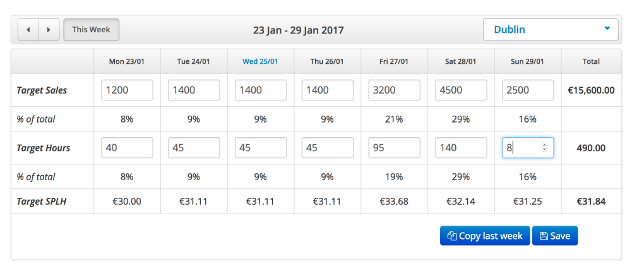Click the Tuesday Target Hours field

pos(194,147)
